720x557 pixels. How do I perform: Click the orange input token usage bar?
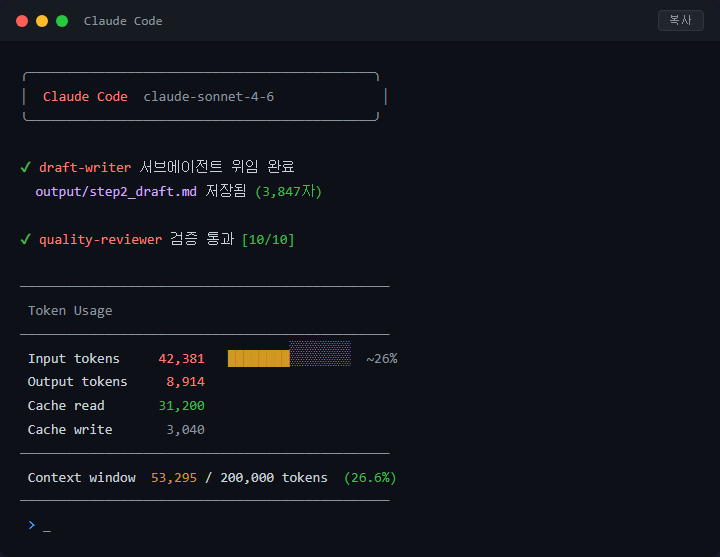click(x=289, y=354)
